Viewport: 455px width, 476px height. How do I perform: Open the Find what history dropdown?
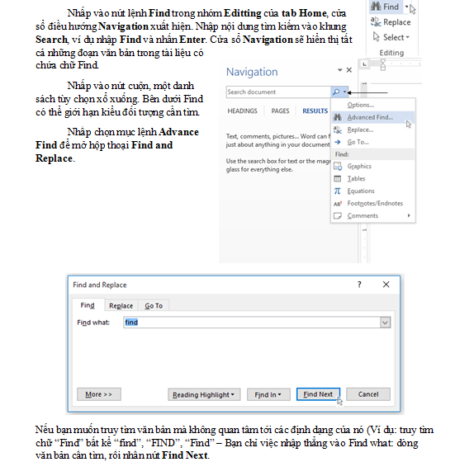[385, 323]
